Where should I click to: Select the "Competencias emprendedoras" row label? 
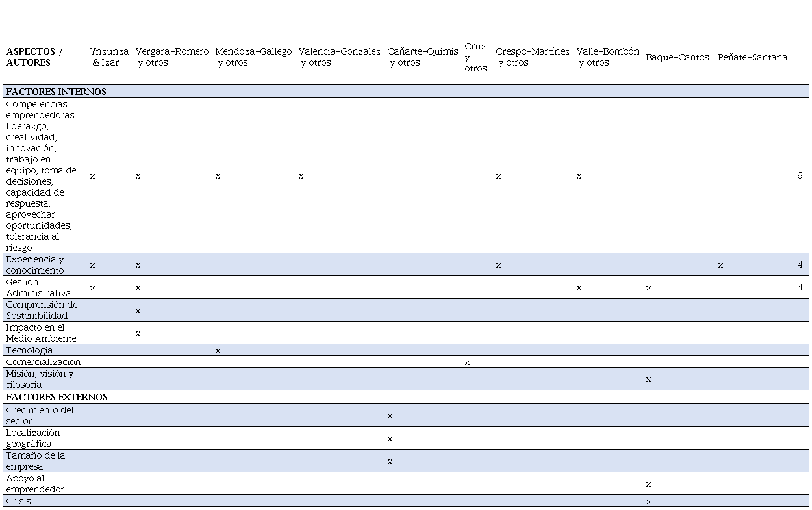tap(41, 175)
